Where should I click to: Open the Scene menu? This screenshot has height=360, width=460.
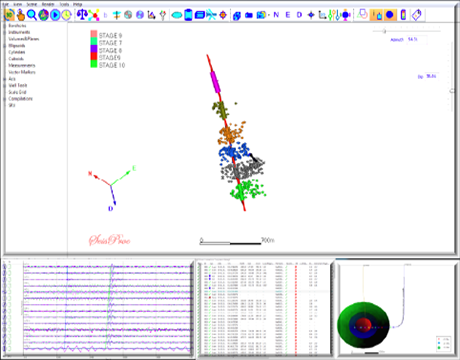(x=32, y=4)
